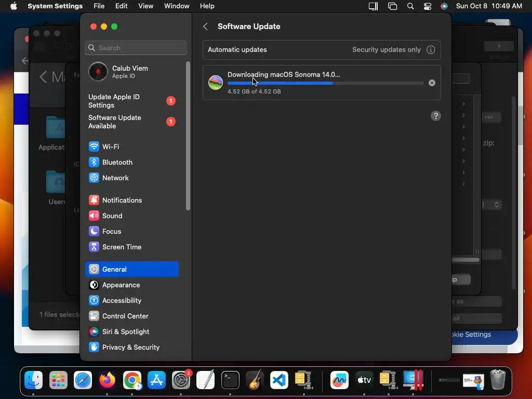
Task: Launch Google Chrome from the Dock
Action: [x=132, y=380]
